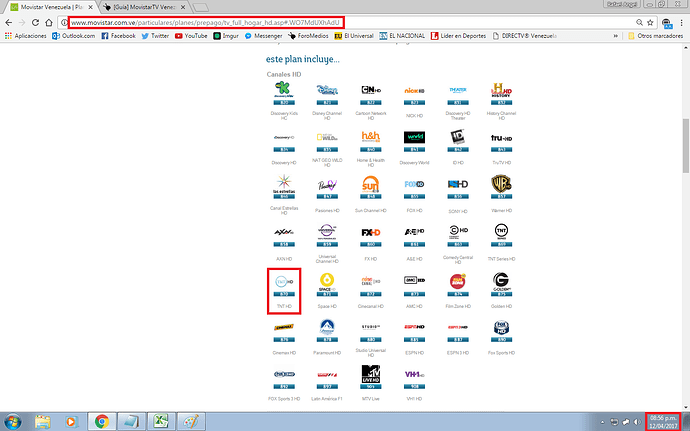Select the VH1 HD channel logo
Screen dimensions: 690x431
[414, 375]
